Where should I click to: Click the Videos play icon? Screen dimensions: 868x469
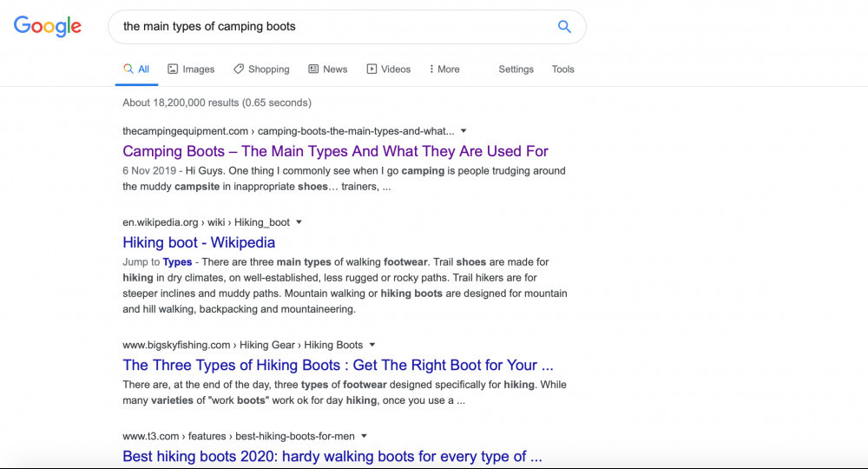pos(372,69)
